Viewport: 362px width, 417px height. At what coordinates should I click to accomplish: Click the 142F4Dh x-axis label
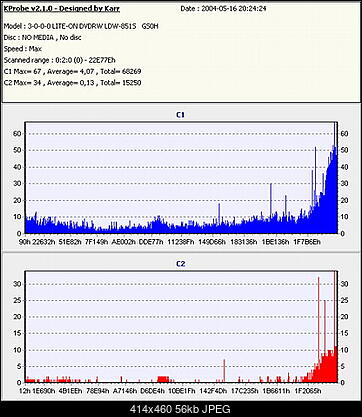tap(213, 391)
